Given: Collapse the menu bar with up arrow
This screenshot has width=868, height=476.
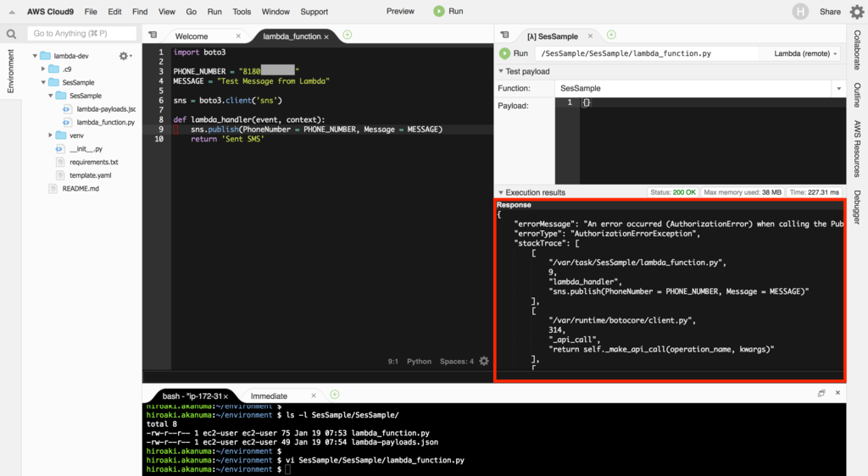Looking at the screenshot, I should click(12, 12).
